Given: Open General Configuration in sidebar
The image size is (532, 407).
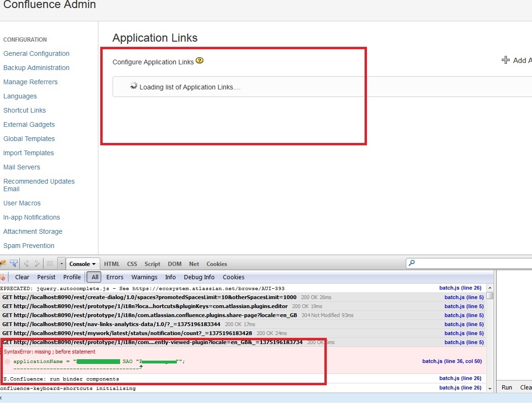Looking at the screenshot, I should (x=36, y=53).
